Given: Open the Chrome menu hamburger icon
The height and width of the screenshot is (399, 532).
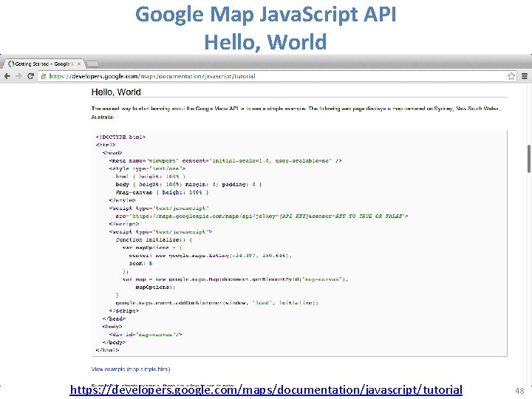Looking at the screenshot, I should 524,76.
